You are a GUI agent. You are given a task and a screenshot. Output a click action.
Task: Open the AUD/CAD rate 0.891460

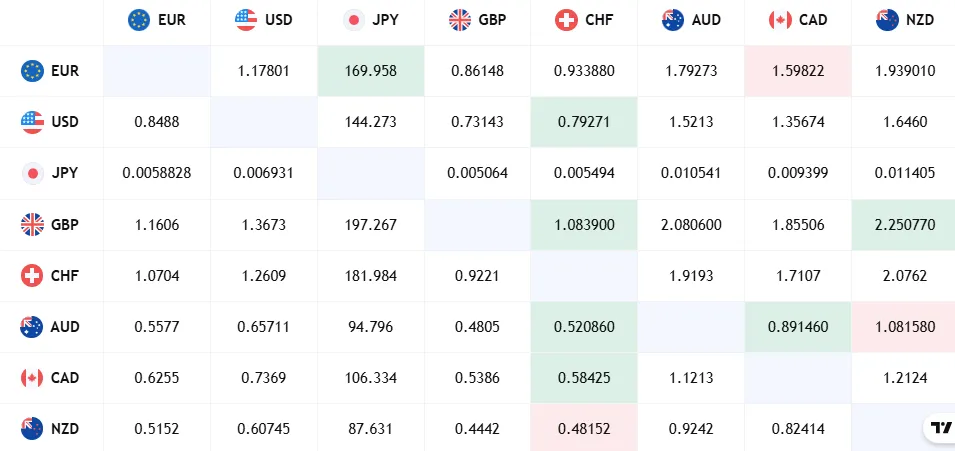(798, 327)
